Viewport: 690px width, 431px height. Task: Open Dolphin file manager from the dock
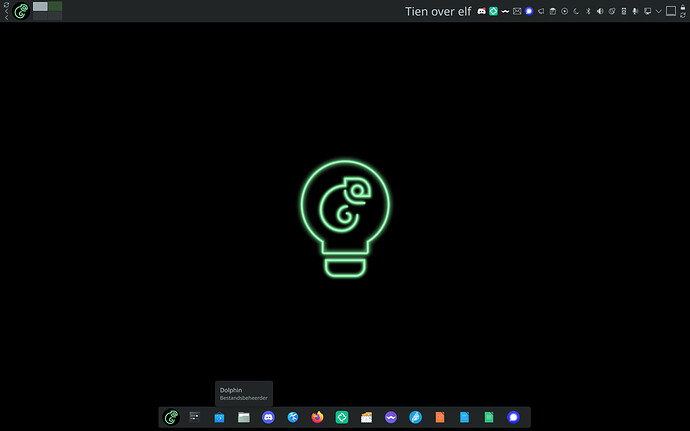click(x=244, y=417)
